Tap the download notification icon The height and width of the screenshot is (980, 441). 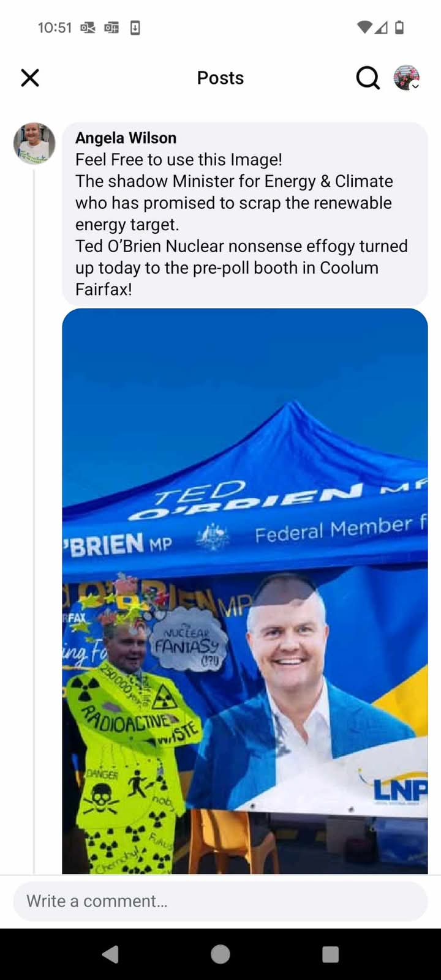pos(135,28)
